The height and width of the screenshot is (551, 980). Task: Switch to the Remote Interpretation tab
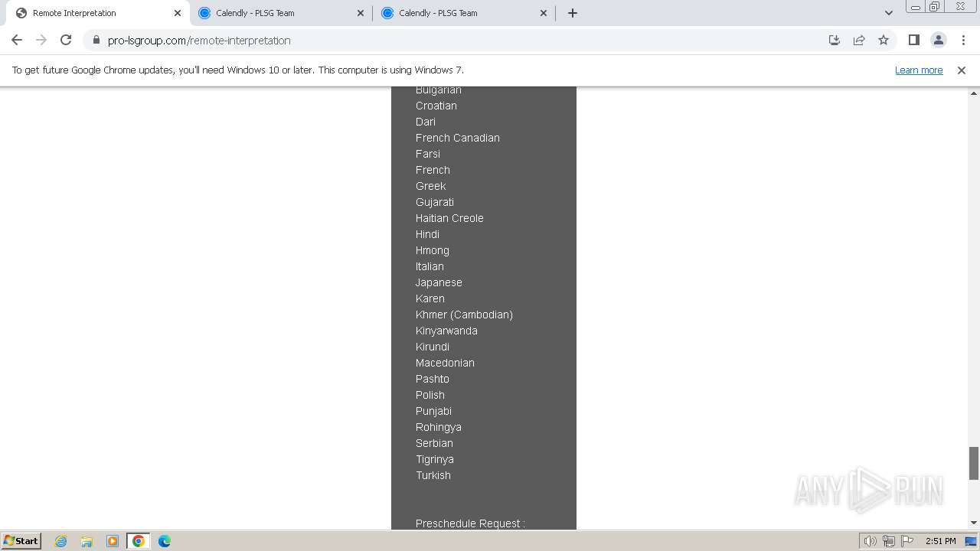(98, 13)
